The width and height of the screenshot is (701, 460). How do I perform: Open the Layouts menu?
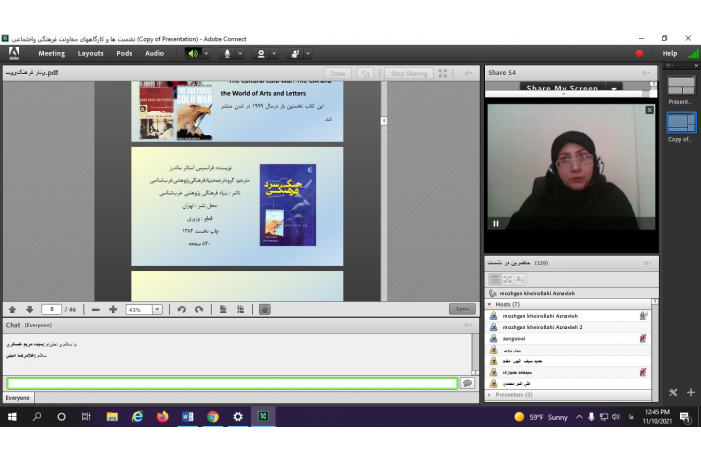pyautogui.click(x=90, y=53)
